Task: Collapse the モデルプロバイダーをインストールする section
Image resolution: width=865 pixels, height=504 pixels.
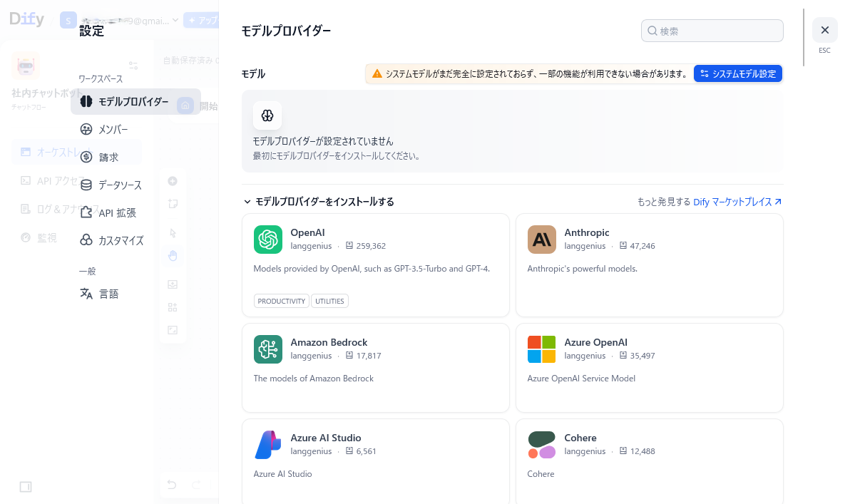Action: tap(319, 202)
